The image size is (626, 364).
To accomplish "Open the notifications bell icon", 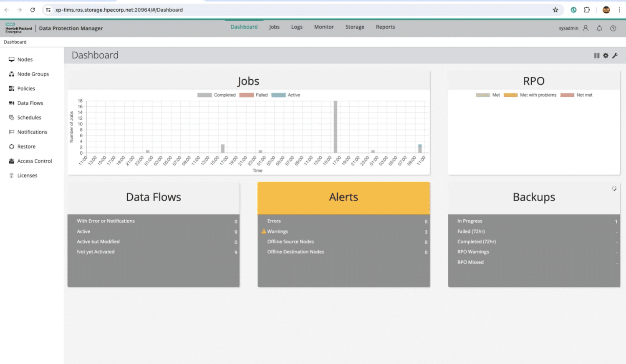I will [x=599, y=28].
